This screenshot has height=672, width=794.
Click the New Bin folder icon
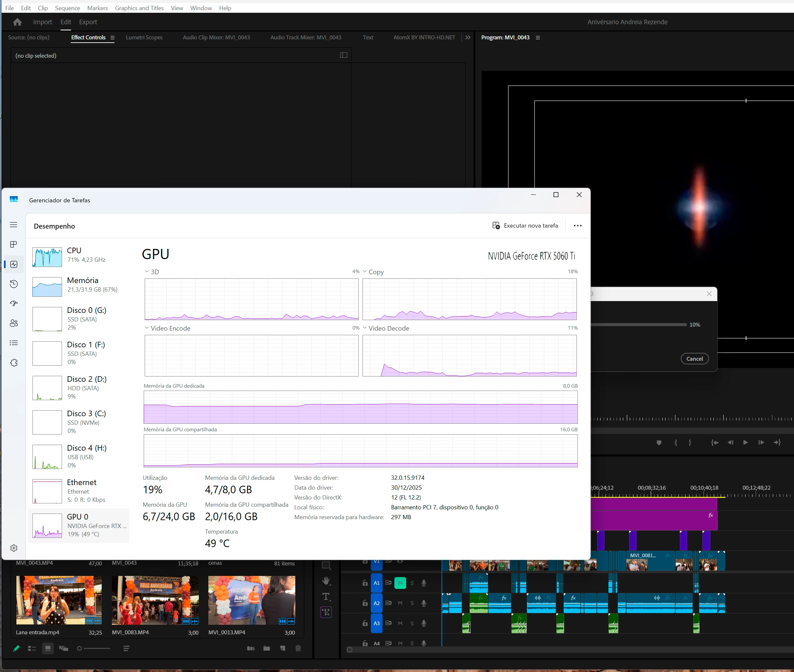click(x=266, y=648)
